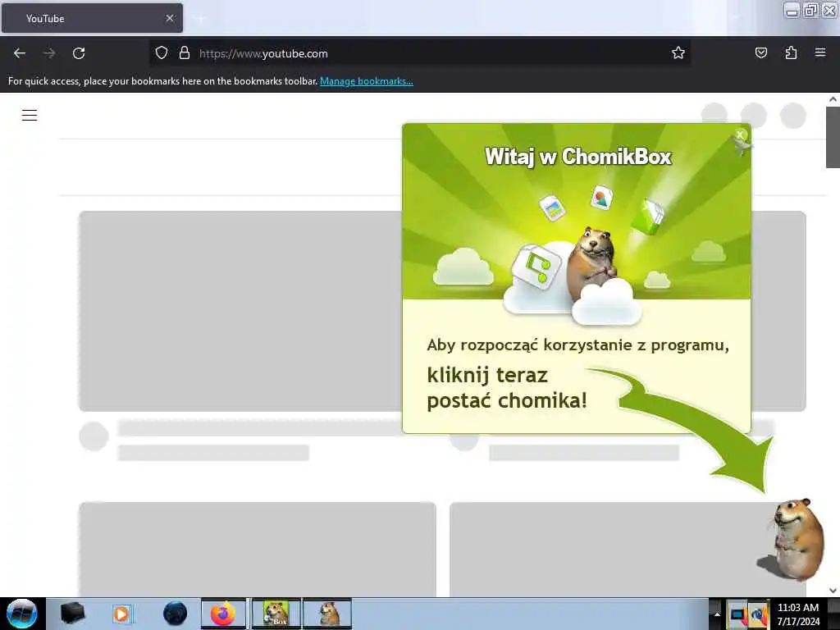Open the Windows Start menu
This screenshot has width=840, height=630.
pyautogui.click(x=22, y=614)
